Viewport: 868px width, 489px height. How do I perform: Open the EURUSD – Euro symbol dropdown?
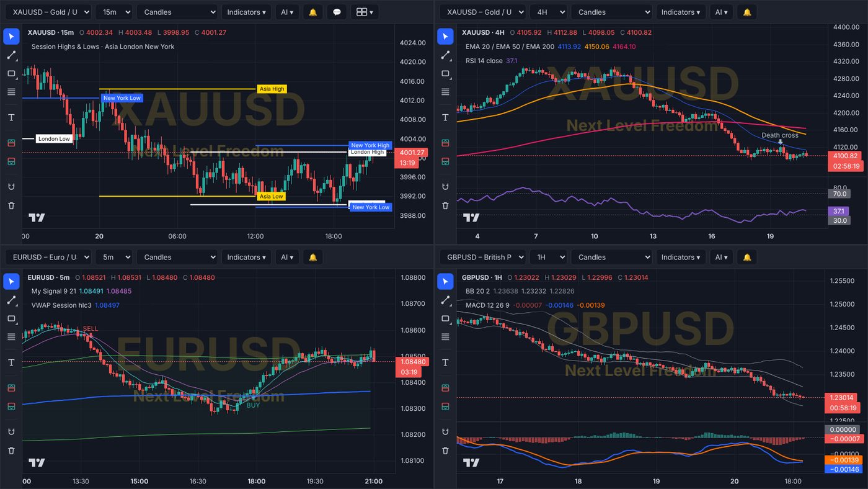click(x=48, y=257)
